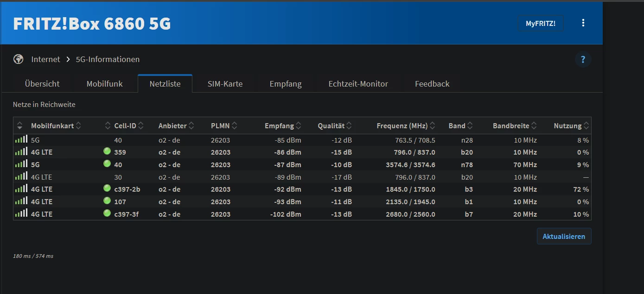The height and width of the screenshot is (294, 644).
Task: Open the help question mark icon
Action: pyautogui.click(x=583, y=59)
